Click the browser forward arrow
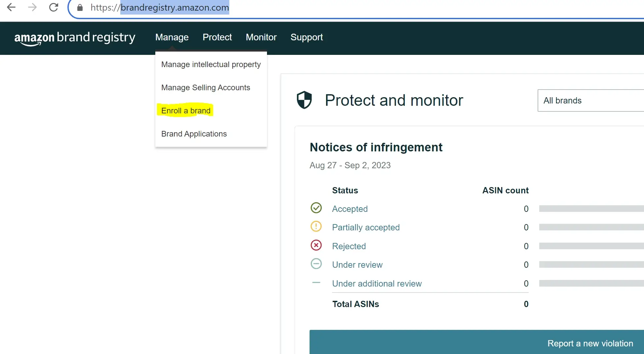This screenshot has width=644, height=354. [x=32, y=7]
